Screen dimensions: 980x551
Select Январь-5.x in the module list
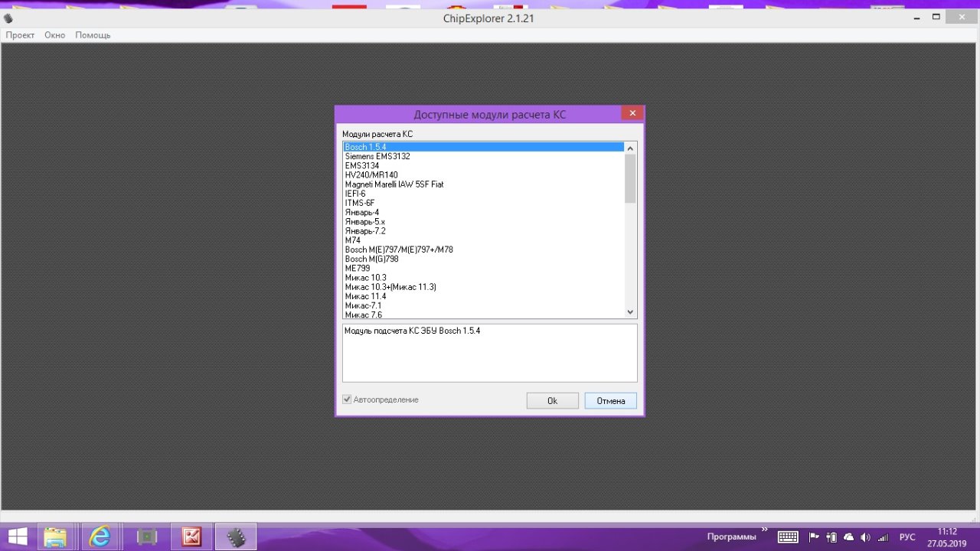coord(364,222)
